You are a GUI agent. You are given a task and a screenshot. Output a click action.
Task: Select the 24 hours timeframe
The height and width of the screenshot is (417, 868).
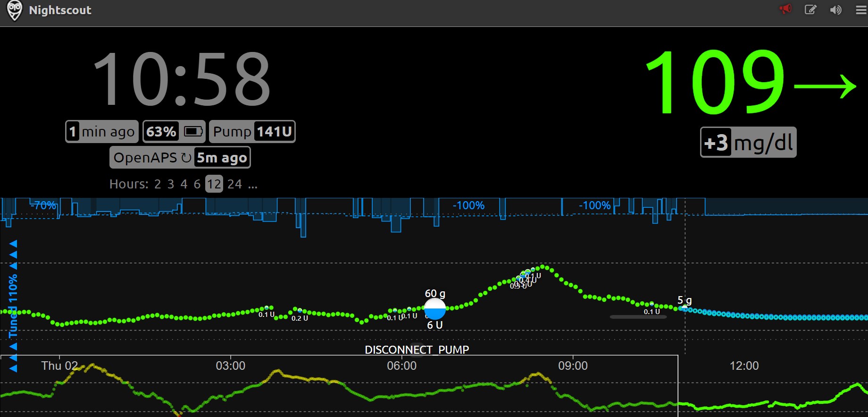(234, 184)
